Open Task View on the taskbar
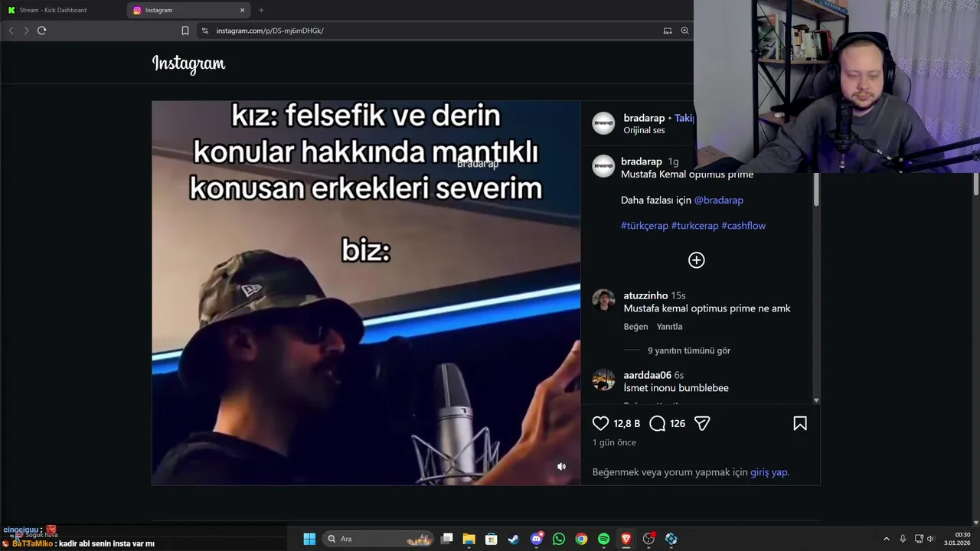Screen dimensions: 980x551 pyautogui.click(x=447, y=539)
